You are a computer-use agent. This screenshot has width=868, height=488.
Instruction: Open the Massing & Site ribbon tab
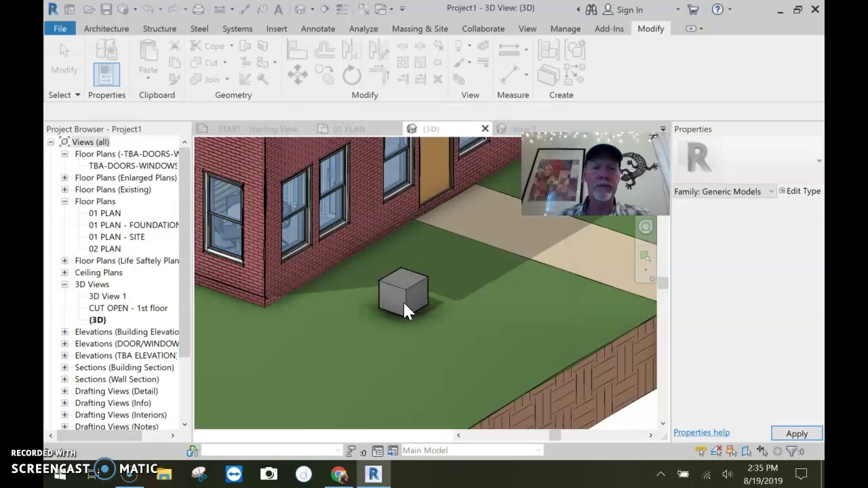pos(420,28)
